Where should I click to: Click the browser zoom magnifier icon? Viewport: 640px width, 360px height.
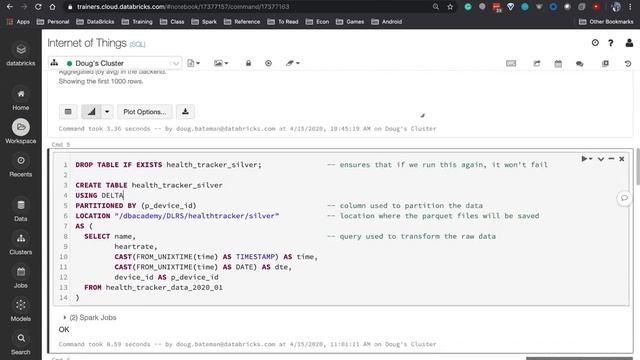point(436,7)
